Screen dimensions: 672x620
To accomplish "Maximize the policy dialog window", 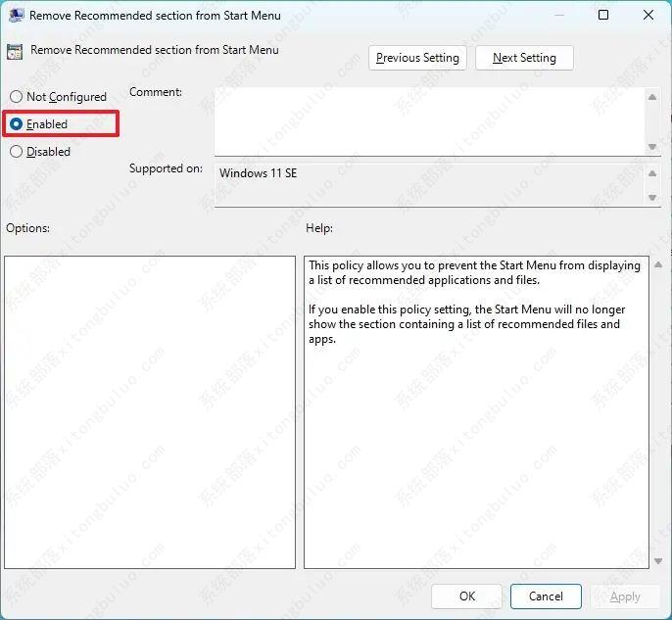I will 603,16.
